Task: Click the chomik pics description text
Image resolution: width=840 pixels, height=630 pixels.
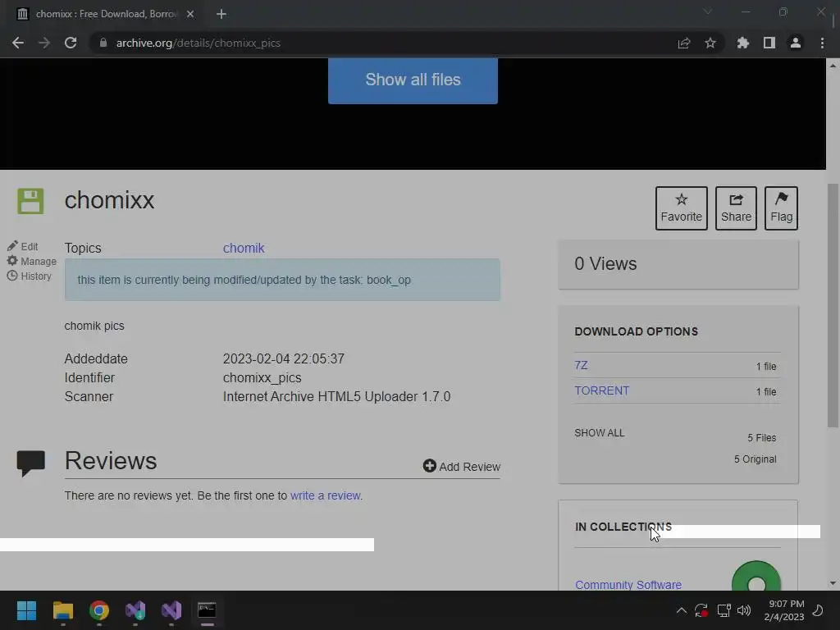Action: pyautogui.click(x=94, y=326)
